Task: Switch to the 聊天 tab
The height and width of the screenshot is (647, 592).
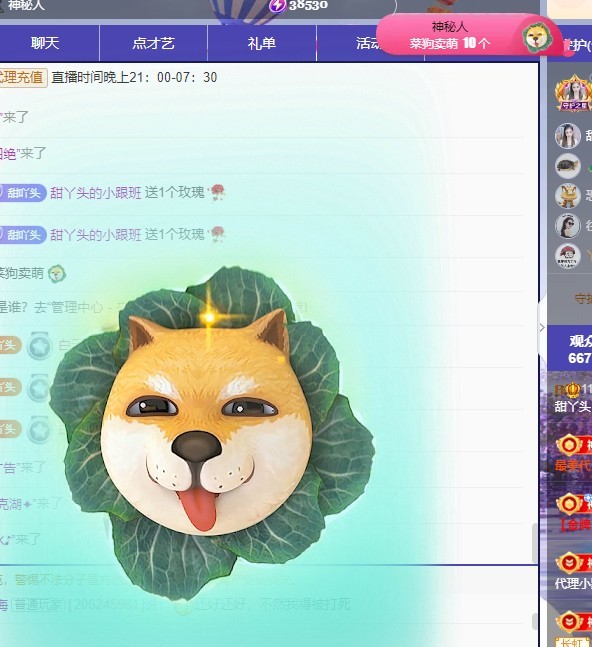Action: [45, 43]
